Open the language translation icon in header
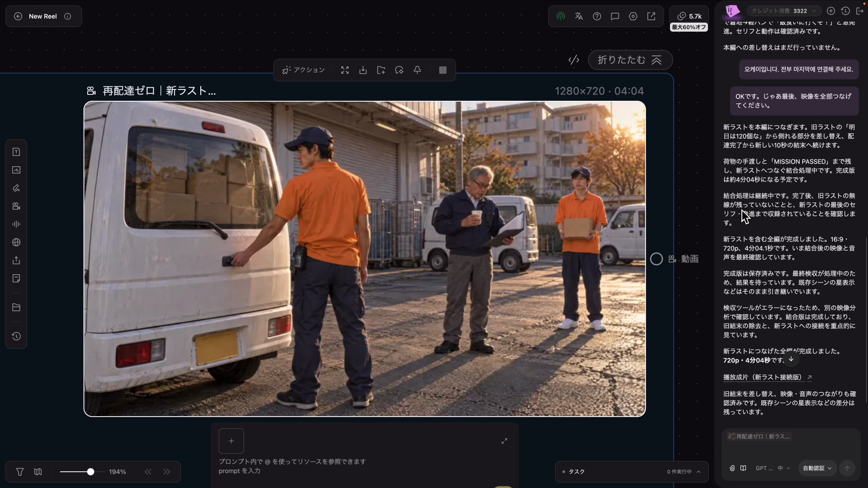This screenshot has width=868, height=488. 579,16
